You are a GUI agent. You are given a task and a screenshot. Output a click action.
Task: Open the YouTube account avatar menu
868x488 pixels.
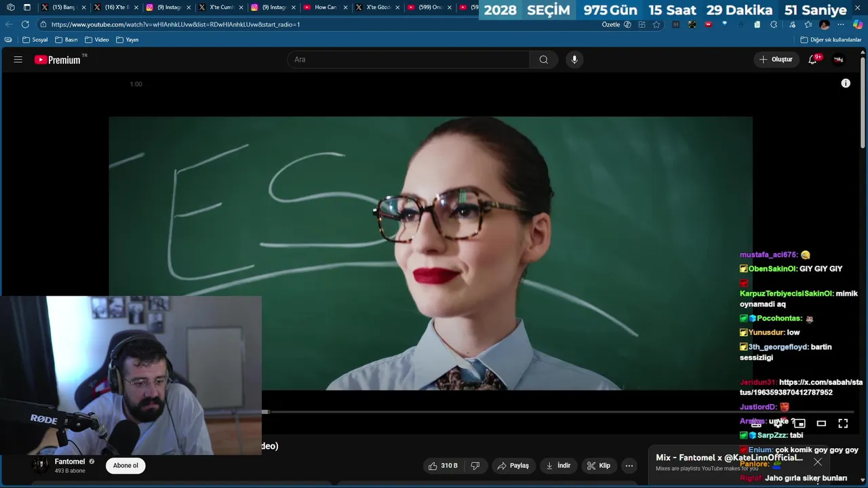click(838, 60)
